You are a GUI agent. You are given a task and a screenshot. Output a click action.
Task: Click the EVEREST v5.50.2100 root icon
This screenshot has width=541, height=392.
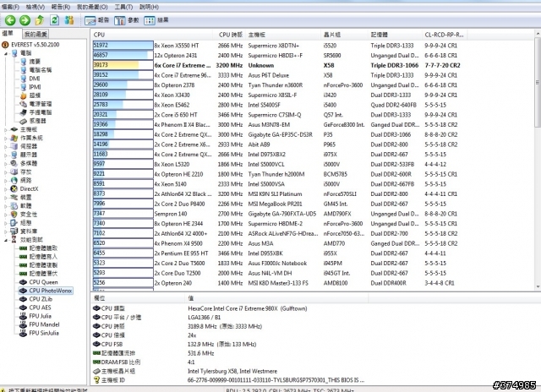tap(5, 45)
